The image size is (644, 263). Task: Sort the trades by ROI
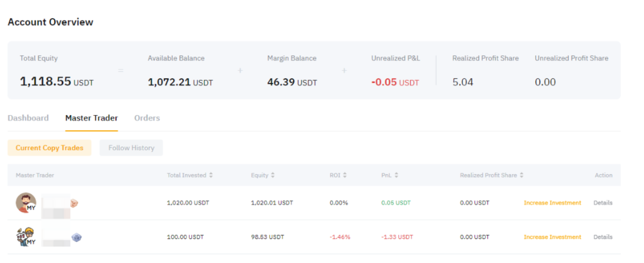pyautogui.click(x=345, y=175)
